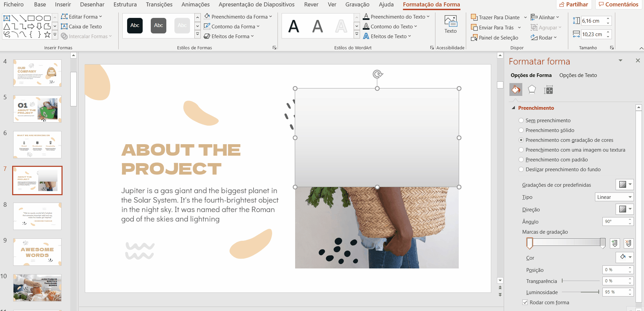
Task: Close the Formatar forma pane
Action: pyautogui.click(x=638, y=60)
